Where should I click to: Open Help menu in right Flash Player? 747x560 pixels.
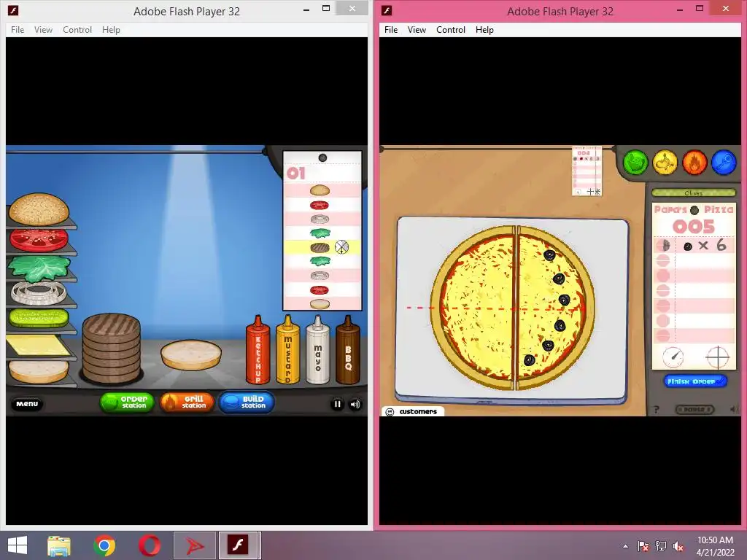484,29
